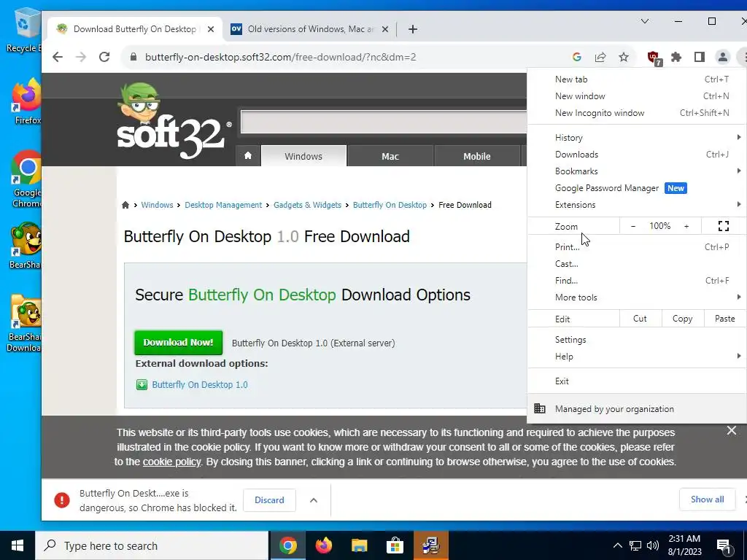Switch to the Mac tab on soft32
747x560 pixels.
pos(390,156)
